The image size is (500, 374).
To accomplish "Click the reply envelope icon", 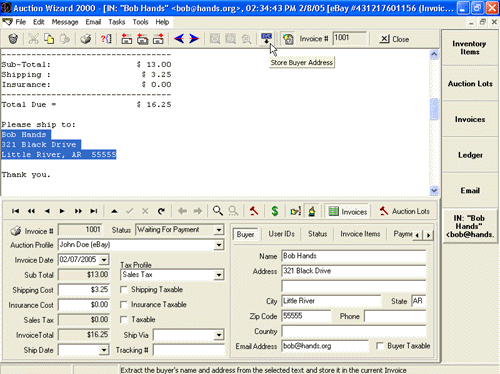I will coord(126,39).
